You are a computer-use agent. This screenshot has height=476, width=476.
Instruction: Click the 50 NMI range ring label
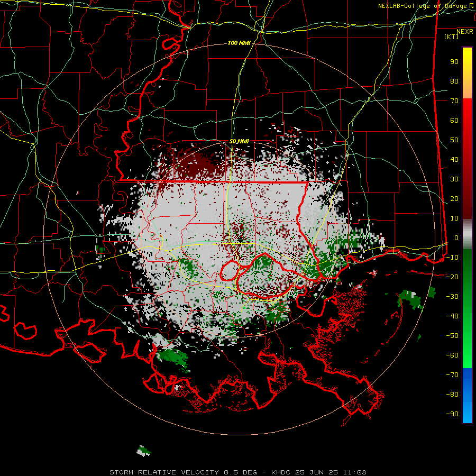(239, 141)
